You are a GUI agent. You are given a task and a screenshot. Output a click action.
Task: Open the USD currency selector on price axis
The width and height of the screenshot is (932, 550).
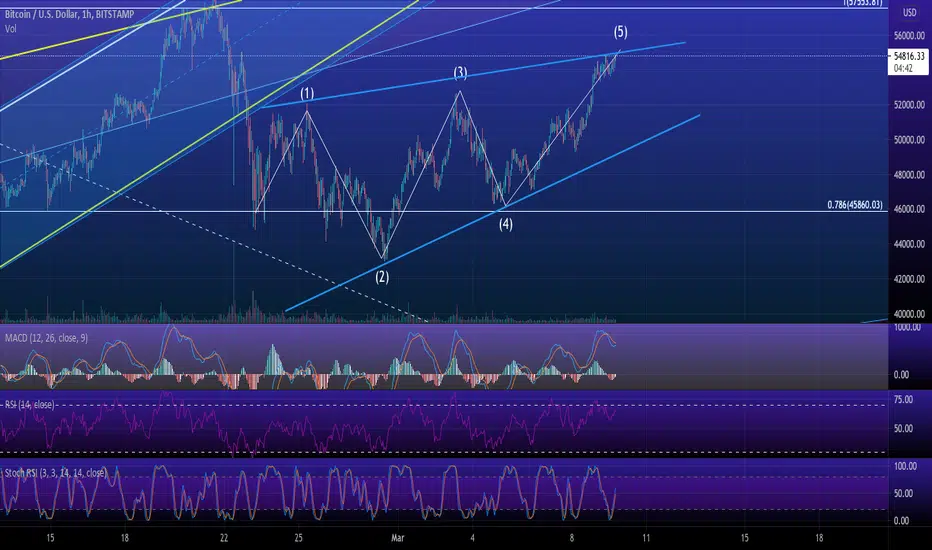click(909, 12)
